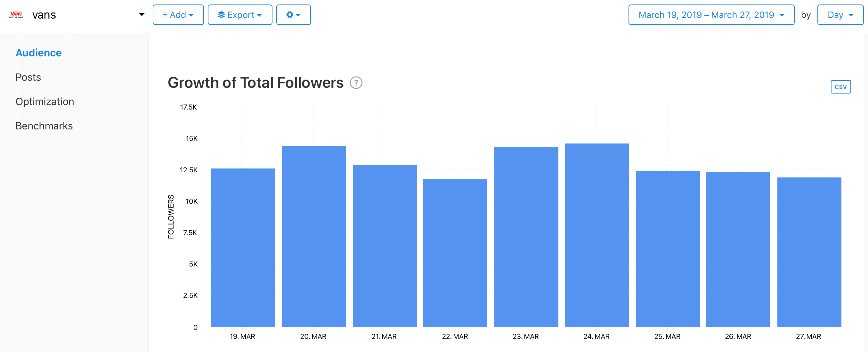Expand the vans profile selector arrow
This screenshot has height=352, width=868.
[142, 14]
